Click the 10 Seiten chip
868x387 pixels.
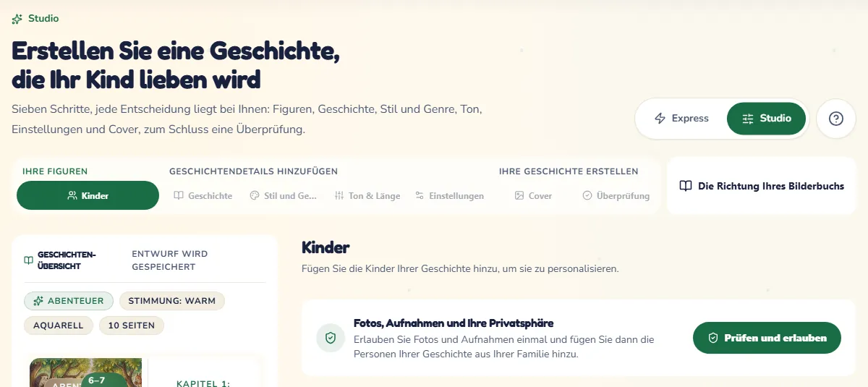pyautogui.click(x=132, y=326)
